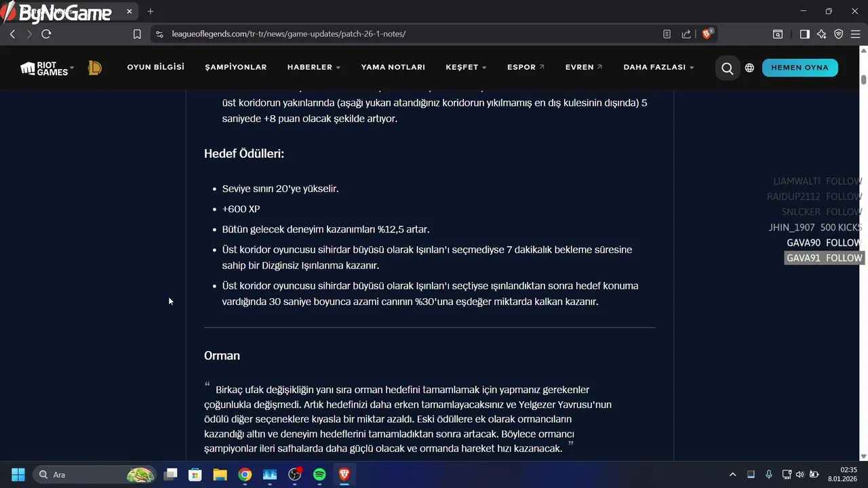The height and width of the screenshot is (488, 868).
Task: Open the search tabs toolbar icon
Action: [778, 34]
